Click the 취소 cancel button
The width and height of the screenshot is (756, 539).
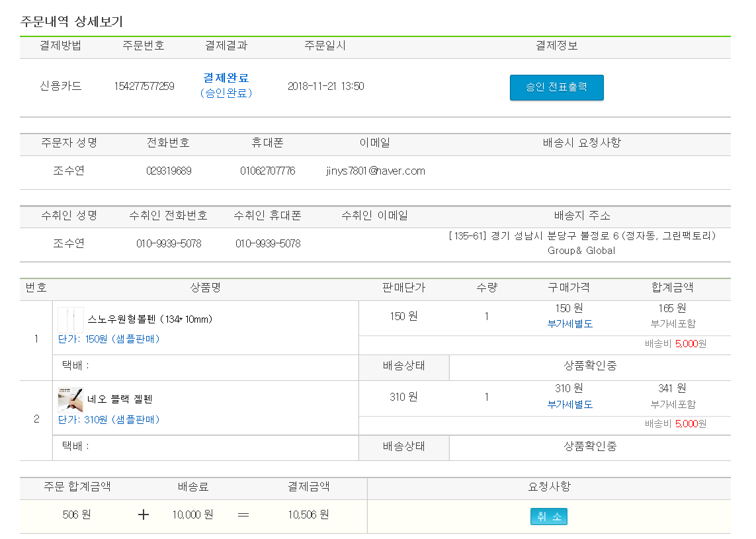(549, 517)
